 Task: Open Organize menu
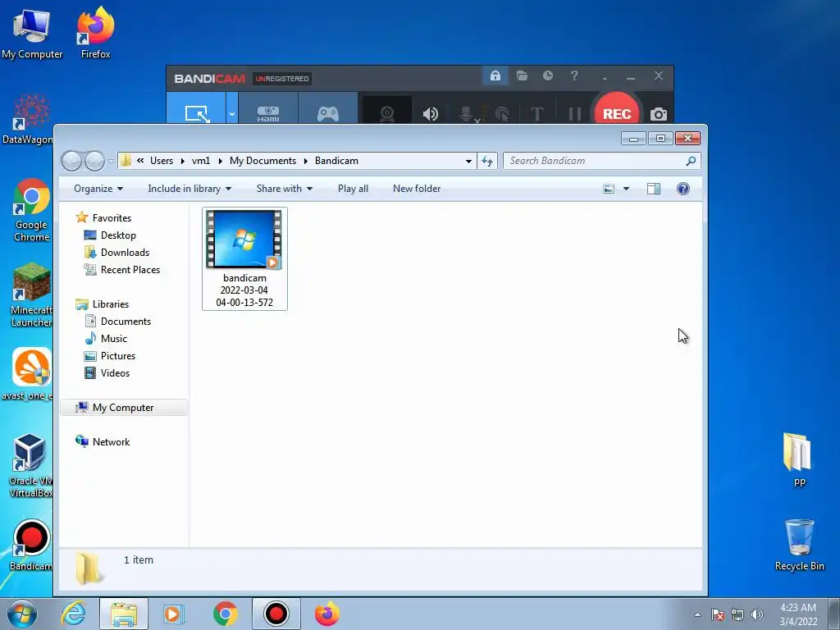[98, 189]
